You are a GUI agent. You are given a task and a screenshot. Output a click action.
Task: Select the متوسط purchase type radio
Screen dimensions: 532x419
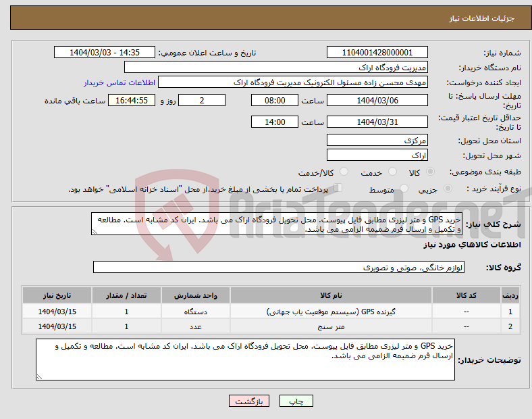point(404,189)
